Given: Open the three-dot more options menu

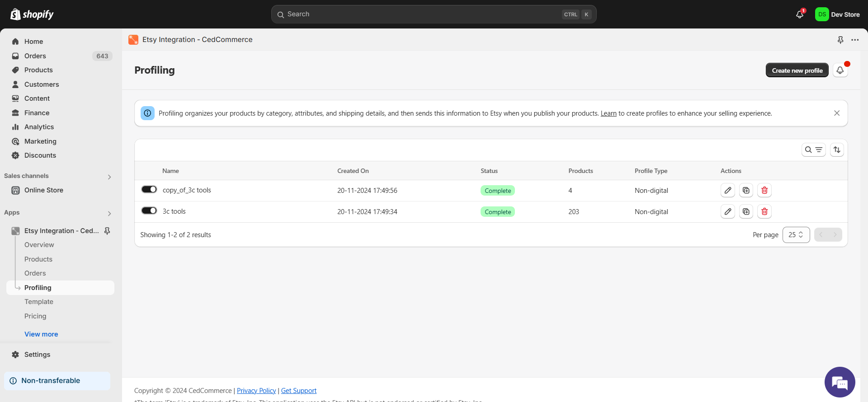Looking at the screenshot, I should click(x=855, y=40).
